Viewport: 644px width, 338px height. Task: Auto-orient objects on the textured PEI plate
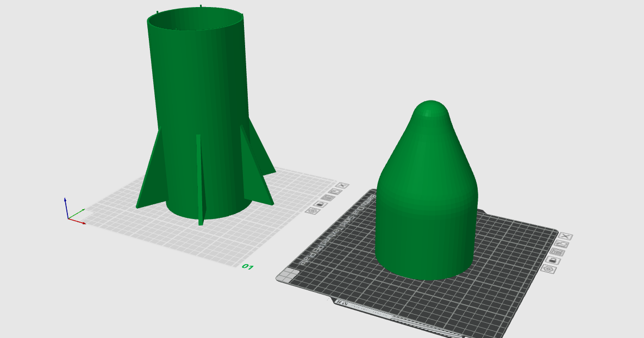(561, 244)
